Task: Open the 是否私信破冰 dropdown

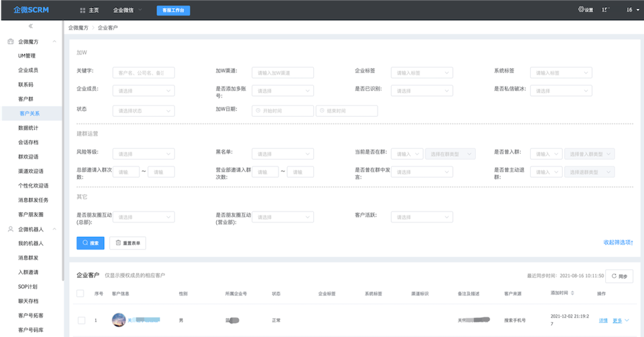Action: tap(561, 91)
